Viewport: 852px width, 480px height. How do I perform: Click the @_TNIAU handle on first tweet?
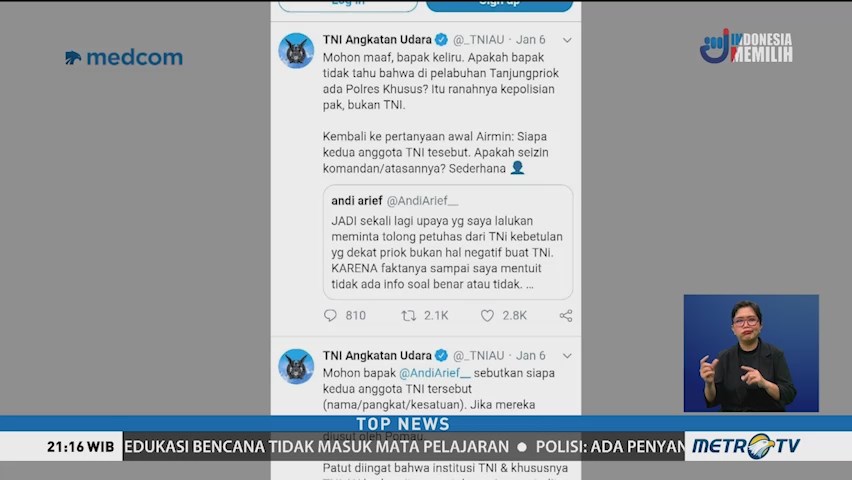click(x=478, y=40)
